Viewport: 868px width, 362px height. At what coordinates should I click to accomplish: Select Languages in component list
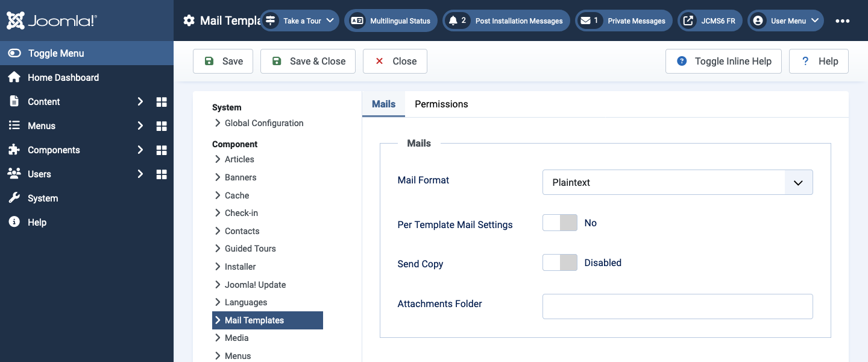coord(246,302)
